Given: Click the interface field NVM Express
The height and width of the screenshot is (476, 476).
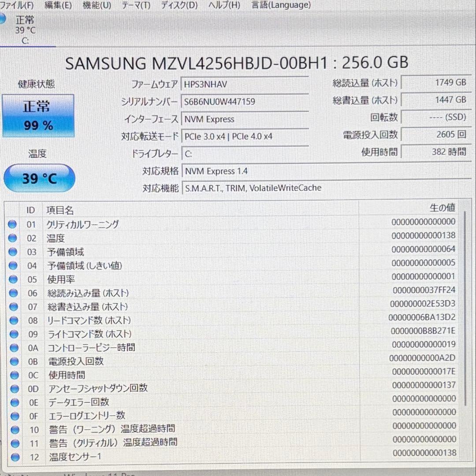Looking at the screenshot, I should (245, 119).
